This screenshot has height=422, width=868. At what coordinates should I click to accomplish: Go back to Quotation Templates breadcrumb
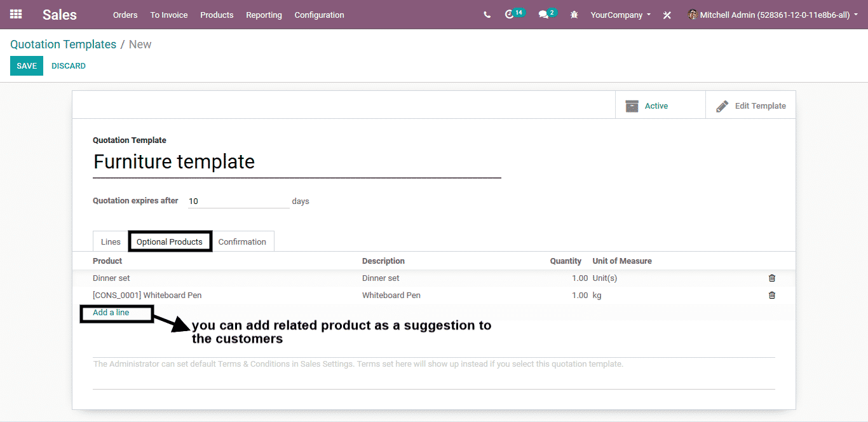pos(63,44)
